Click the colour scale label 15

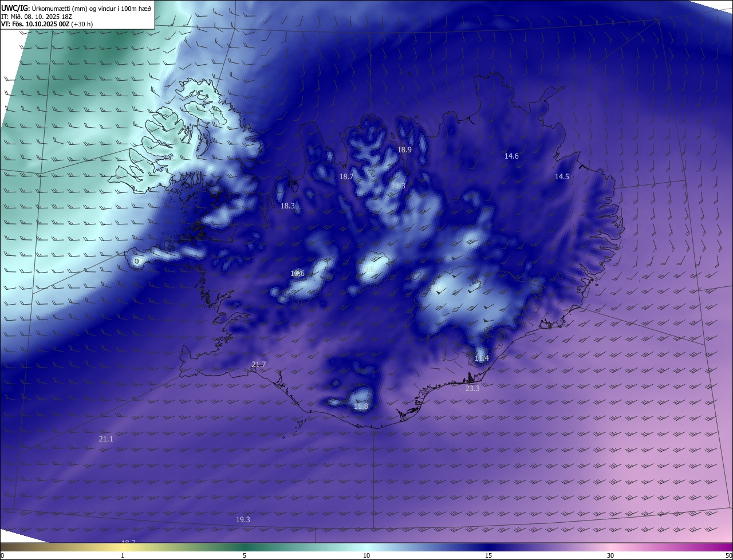pyautogui.click(x=488, y=555)
